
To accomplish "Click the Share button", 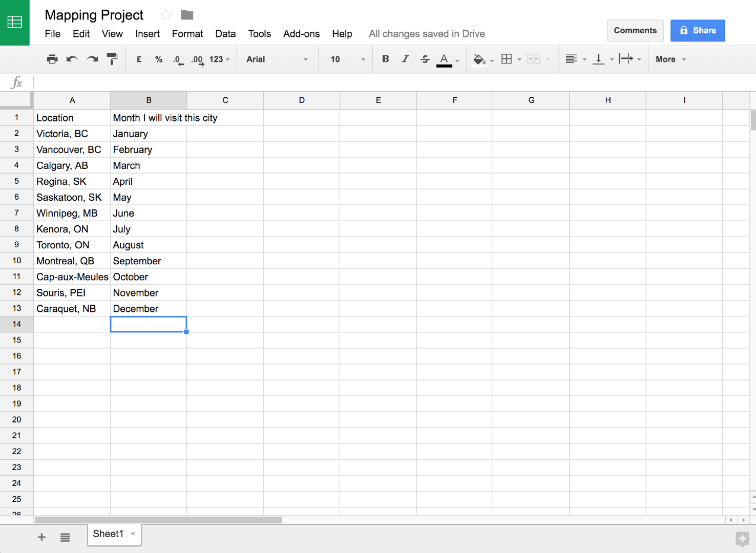I will tap(698, 30).
